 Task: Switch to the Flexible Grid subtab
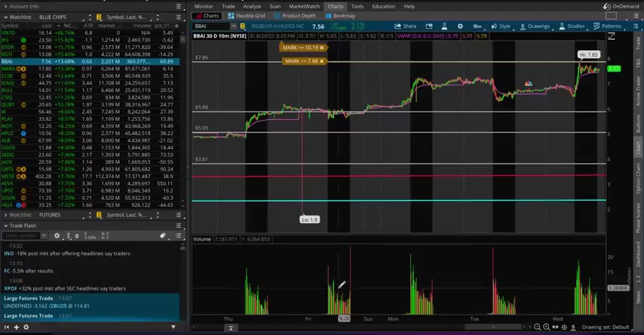(250, 16)
